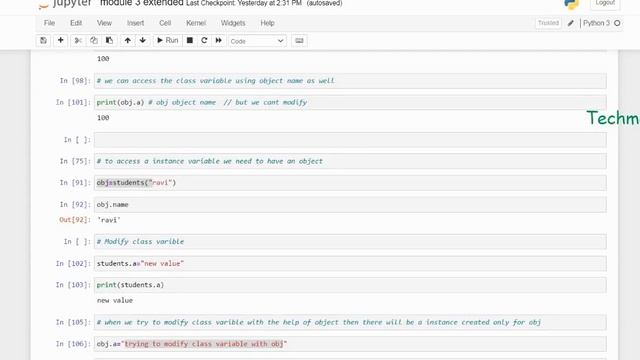Viewport: 640px width, 360px height.
Task: Open the Edit menu
Action: (76, 23)
